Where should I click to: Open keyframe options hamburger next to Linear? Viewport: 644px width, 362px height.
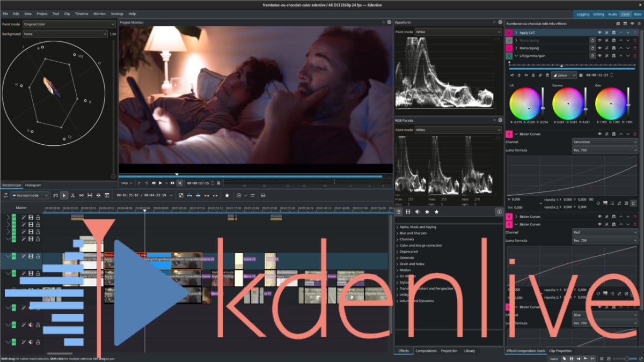click(x=581, y=76)
